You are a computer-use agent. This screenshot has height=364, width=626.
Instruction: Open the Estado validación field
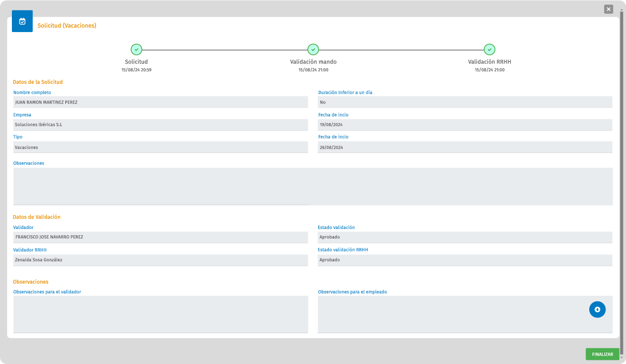point(465,237)
